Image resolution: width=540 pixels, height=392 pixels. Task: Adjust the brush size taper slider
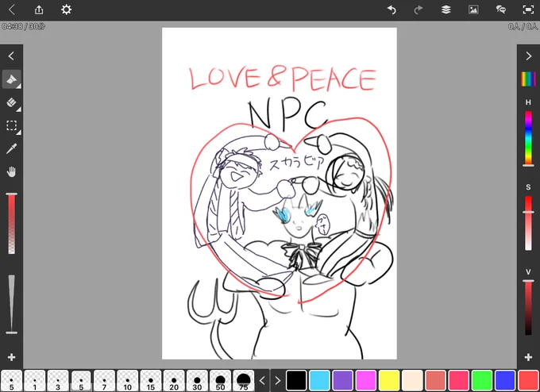click(x=12, y=304)
